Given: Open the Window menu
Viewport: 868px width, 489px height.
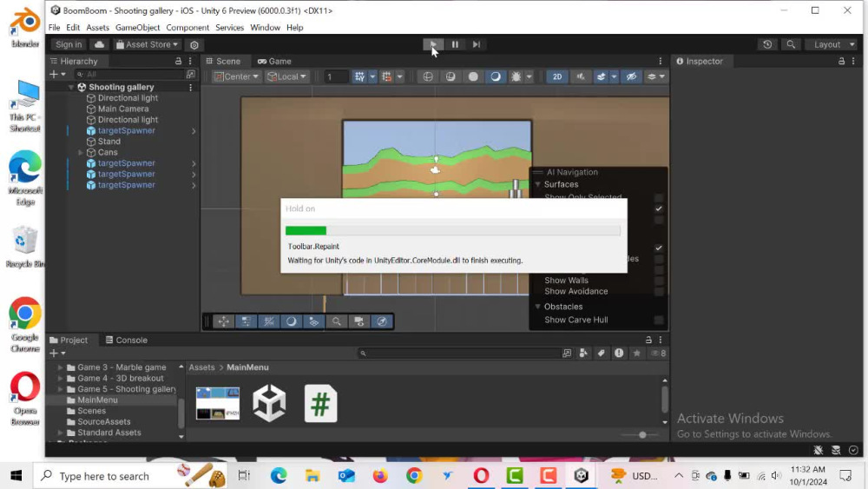Looking at the screenshot, I should point(265,27).
